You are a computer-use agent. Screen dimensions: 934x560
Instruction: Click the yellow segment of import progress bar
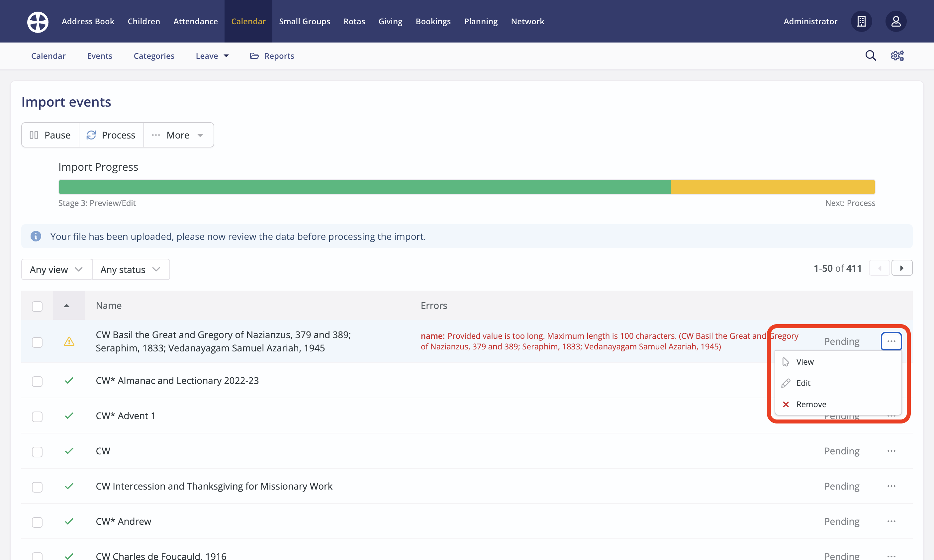[x=772, y=187]
